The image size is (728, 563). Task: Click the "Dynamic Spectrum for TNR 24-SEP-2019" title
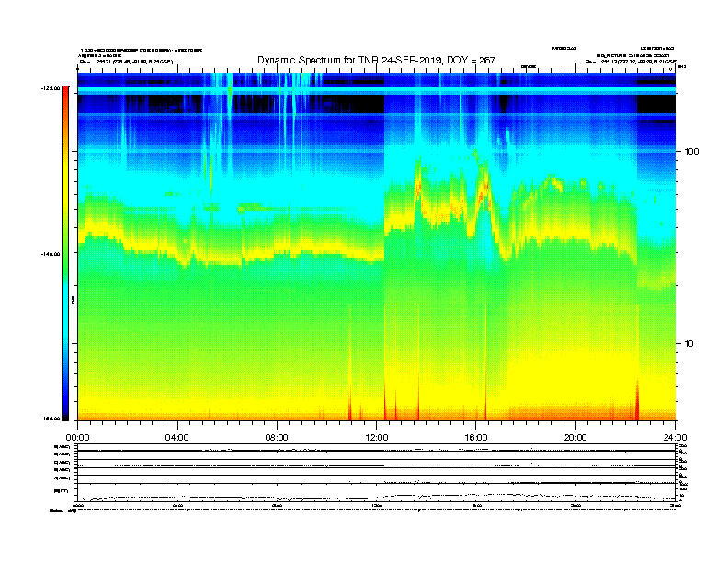[x=377, y=60]
